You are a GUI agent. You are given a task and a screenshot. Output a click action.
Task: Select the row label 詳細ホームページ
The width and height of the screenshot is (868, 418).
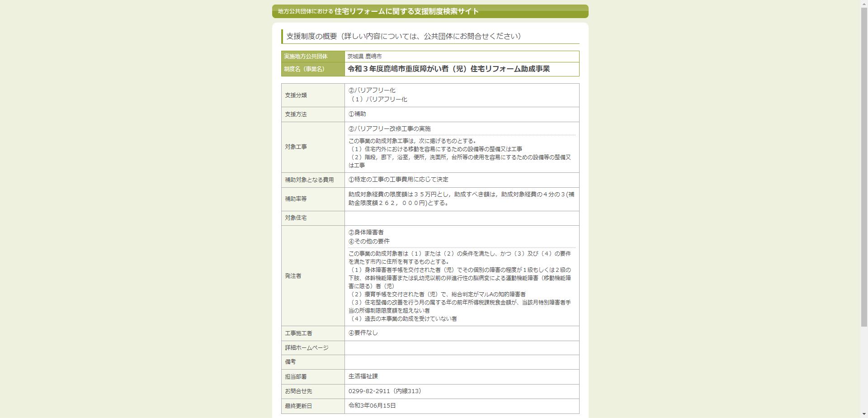(x=307, y=348)
